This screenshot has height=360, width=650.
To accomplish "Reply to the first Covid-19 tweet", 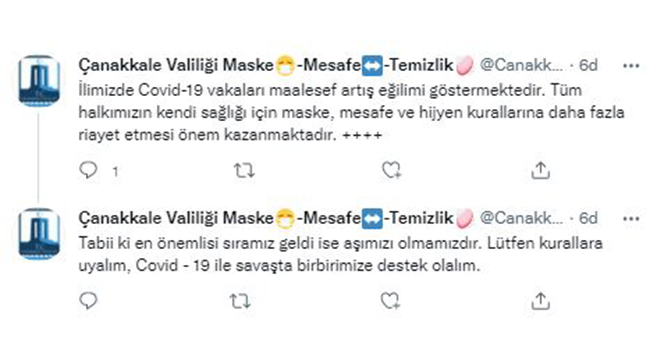I will tap(88, 170).
